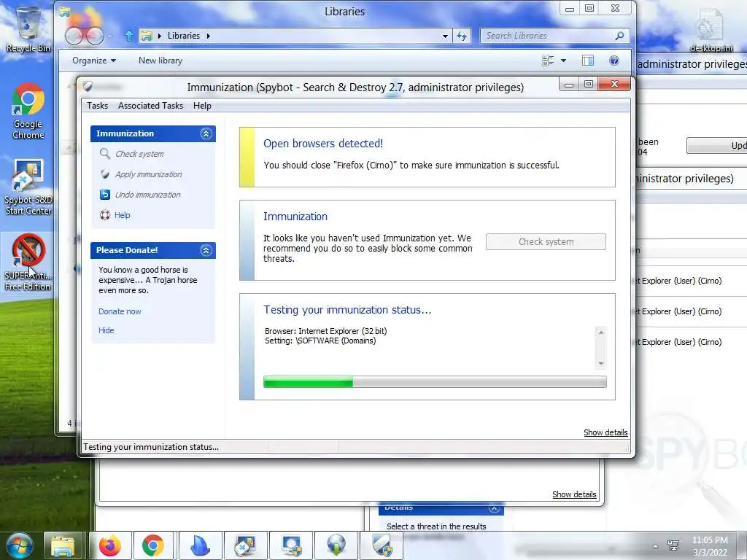This screenshot has width=747, height=560.
Task: Click the Libraries help question mark icon
Action: coord(614,61)
